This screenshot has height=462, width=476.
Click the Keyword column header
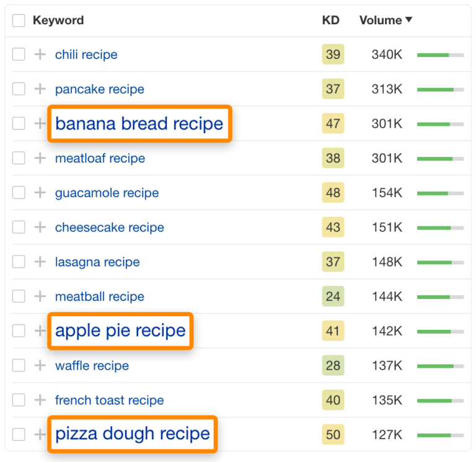pos(58,20)
